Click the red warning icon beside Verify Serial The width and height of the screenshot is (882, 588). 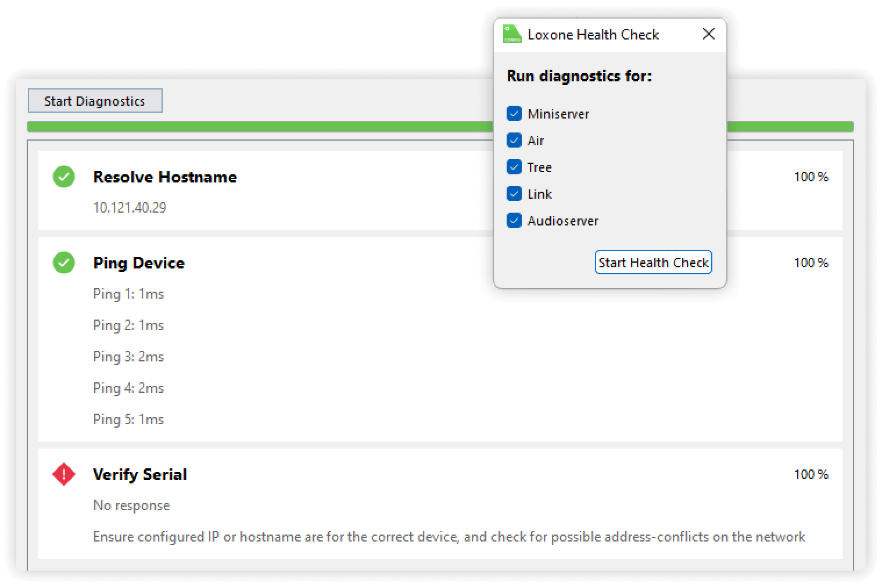(x=64, y=474)
